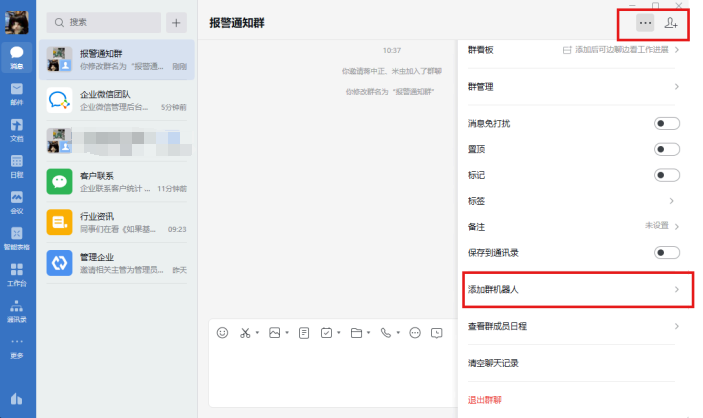Click 清空聊天记录 option
Screen dimensions: 703x418
tap(493, 363)
